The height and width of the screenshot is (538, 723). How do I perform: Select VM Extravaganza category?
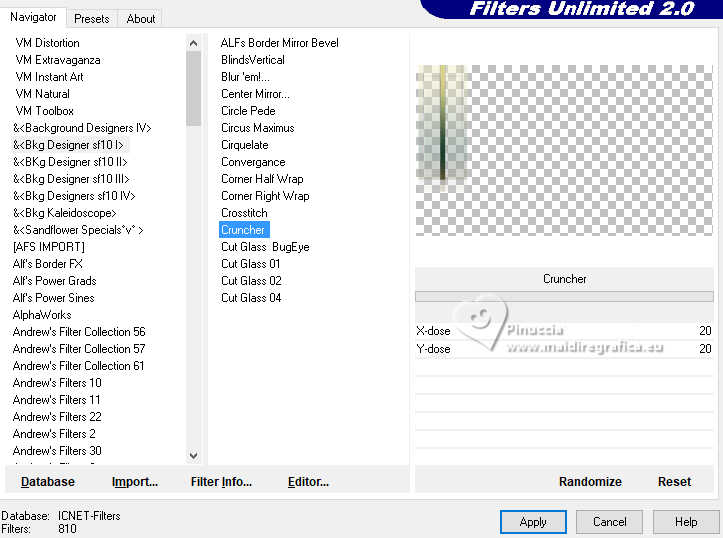(x=58, y=60)
